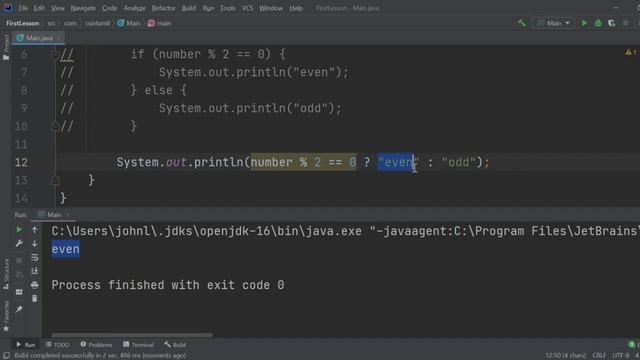Close the Main run tab
This screenshot has height=360, width=640.
(x=67, y=215)
